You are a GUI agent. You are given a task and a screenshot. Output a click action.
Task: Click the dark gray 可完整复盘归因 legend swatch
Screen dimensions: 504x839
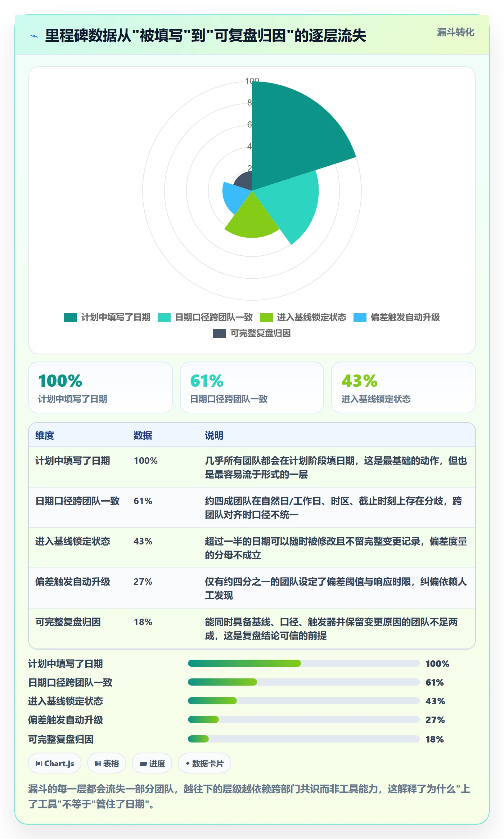point(220,333)
